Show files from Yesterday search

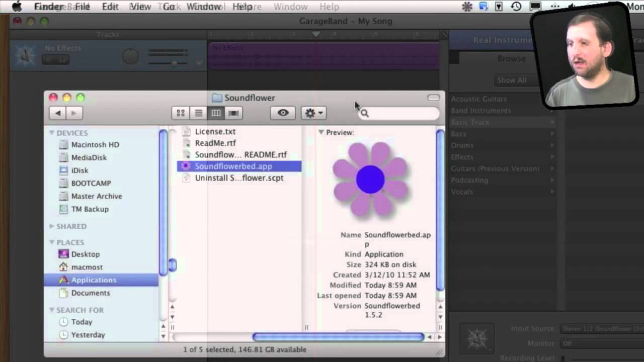click(88, 335)
